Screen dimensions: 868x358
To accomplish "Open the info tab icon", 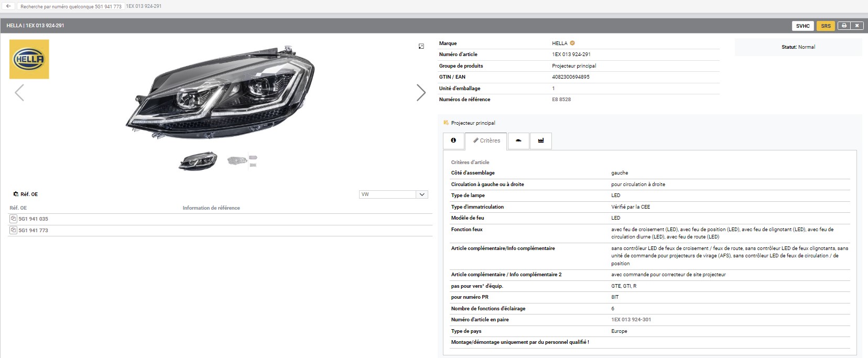I will 453,140.
